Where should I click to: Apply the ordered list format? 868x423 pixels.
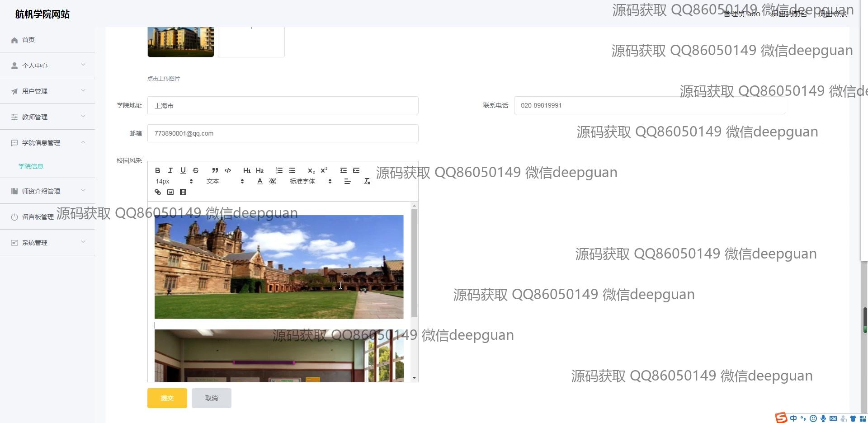[x=279, y=170]
